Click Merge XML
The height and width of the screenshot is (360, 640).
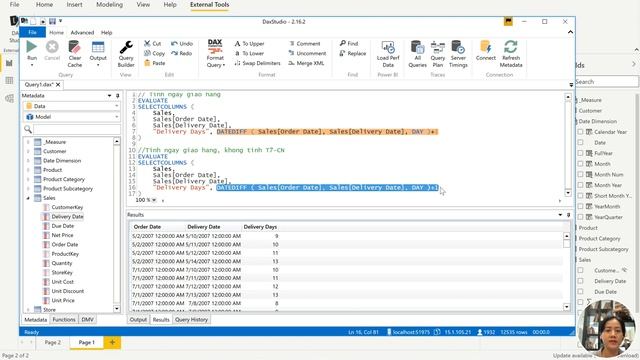tap(306, 63)
